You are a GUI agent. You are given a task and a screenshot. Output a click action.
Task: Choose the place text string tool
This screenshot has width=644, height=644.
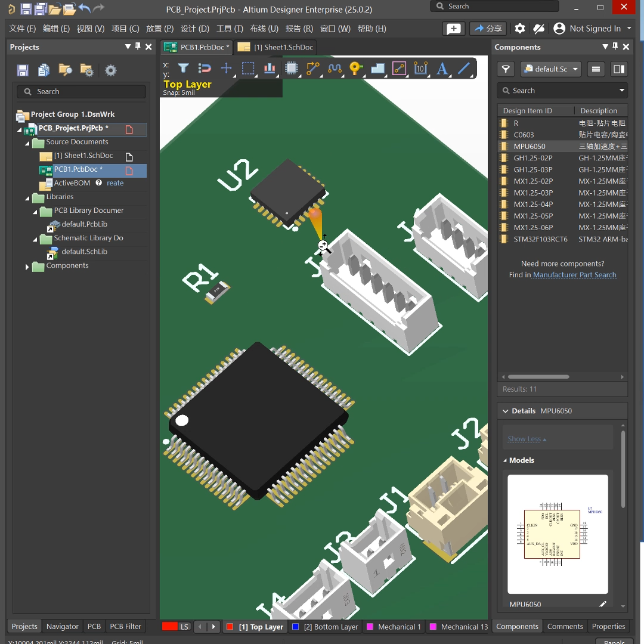coord(442,69)
